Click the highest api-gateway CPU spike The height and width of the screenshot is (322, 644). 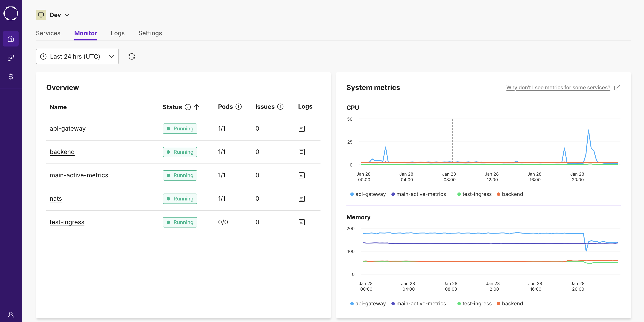click(x=588, y=130)
